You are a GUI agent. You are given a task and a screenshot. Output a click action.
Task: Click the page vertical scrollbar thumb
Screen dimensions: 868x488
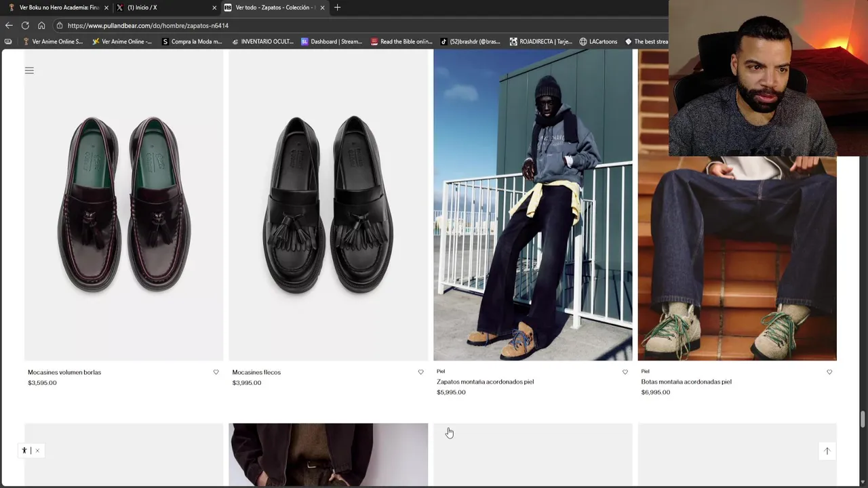point(863,419)
